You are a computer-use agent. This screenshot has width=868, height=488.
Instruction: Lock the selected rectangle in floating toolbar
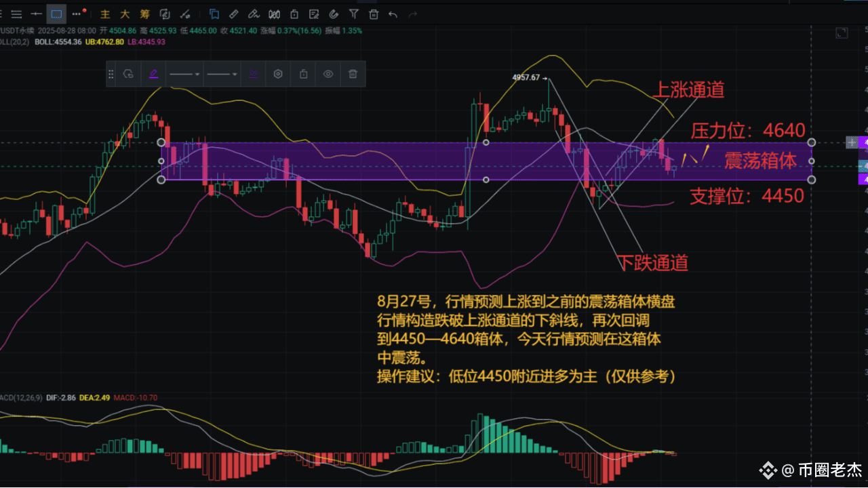coord(303,74)
